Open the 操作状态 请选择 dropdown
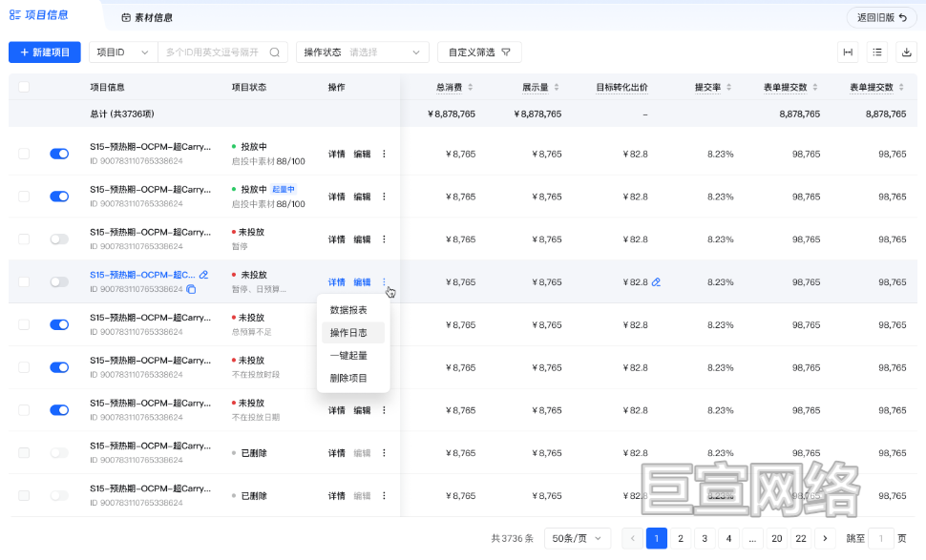 (x=362, y=52)
